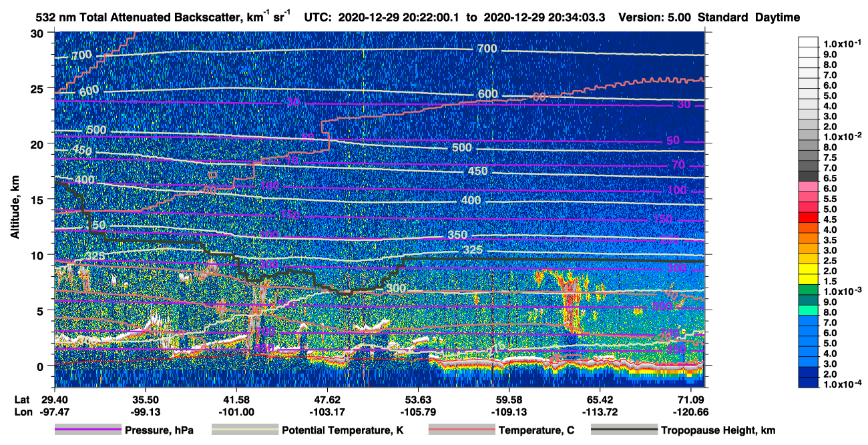
Task: Click the light orange swatch labeled 2.5
Action: tap(809, 260)
